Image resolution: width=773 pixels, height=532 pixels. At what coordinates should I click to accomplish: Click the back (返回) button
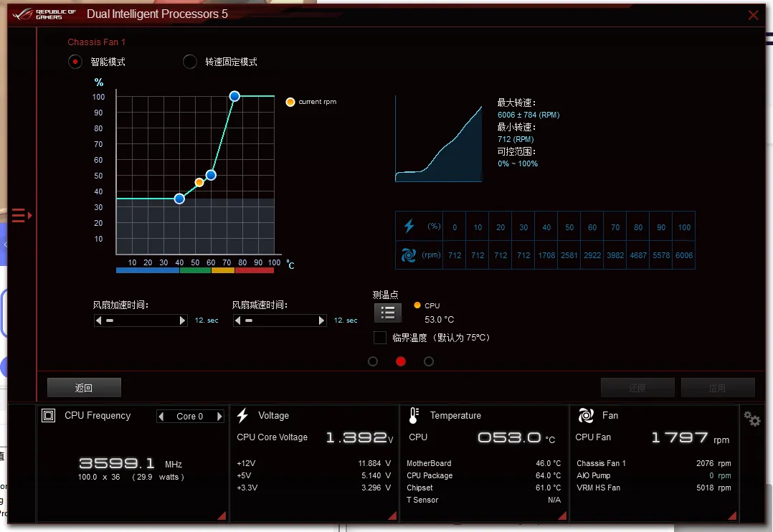(84, 388)
